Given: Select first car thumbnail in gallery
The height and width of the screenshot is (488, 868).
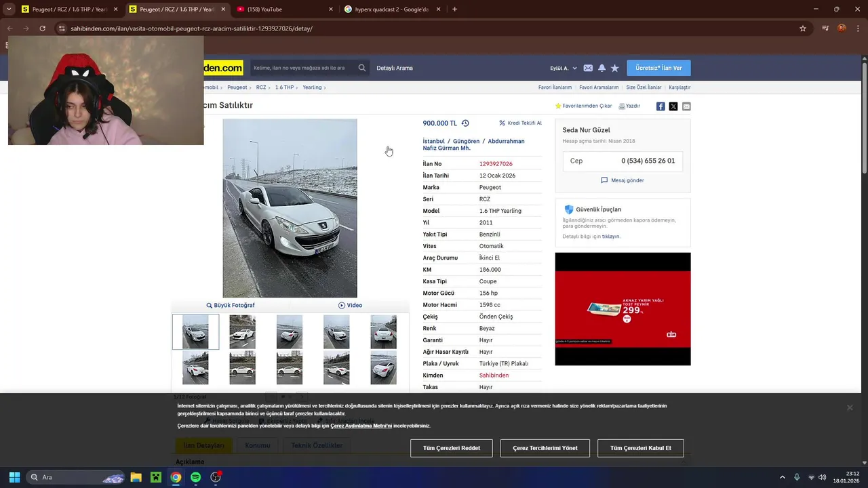Looking at the screenshot, I should coord(195,331).
